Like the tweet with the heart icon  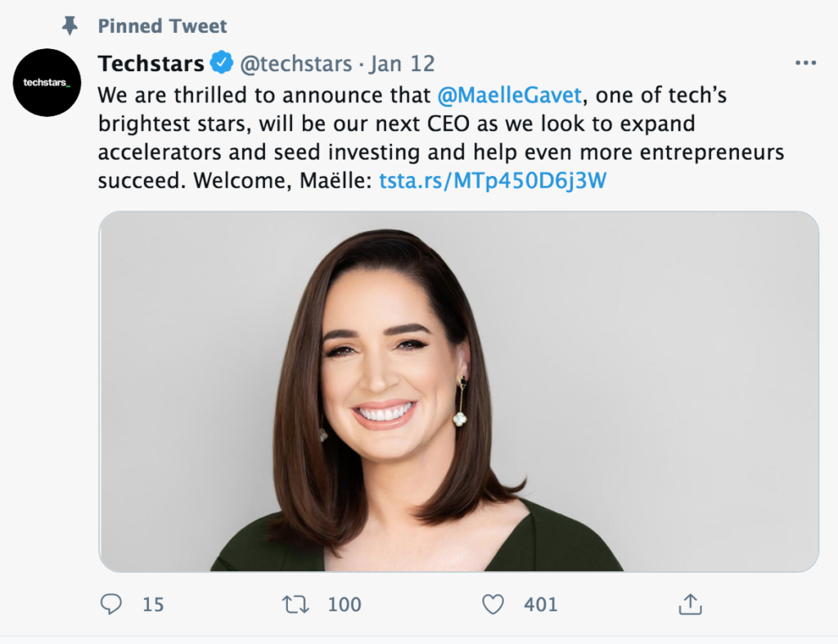point(493,605)
